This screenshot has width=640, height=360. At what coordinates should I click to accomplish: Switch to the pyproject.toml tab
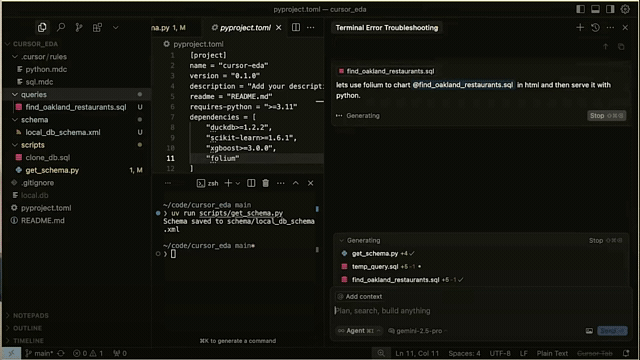(246, 27)
